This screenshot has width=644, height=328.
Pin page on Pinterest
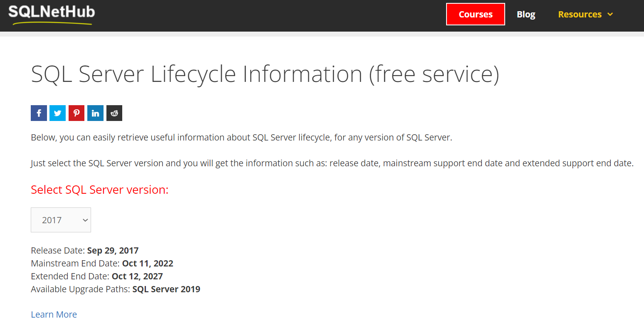point(76,113)
